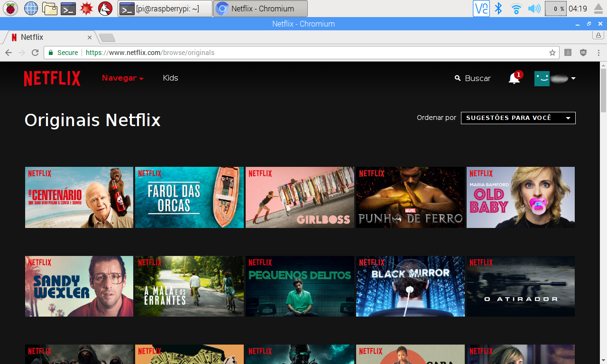Open the file manager folders icon
The width and height of the screenshot is (607, 364).
[49, 9]
